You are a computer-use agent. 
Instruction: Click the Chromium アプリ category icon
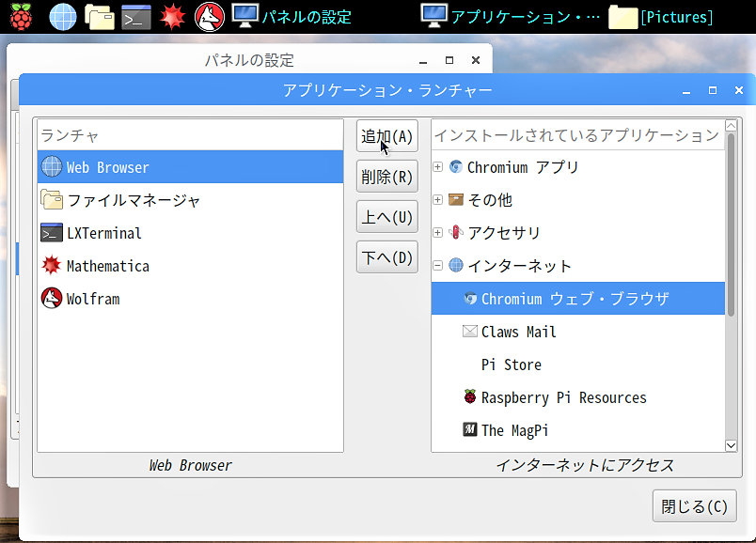coord(456,166)
